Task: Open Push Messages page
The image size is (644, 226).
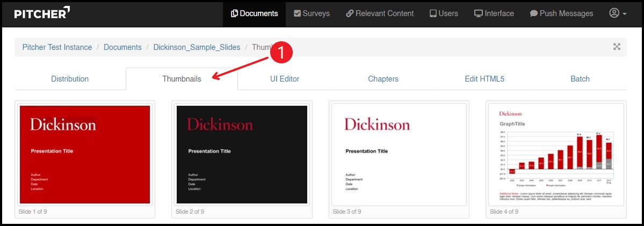Action: coord(561,13)
